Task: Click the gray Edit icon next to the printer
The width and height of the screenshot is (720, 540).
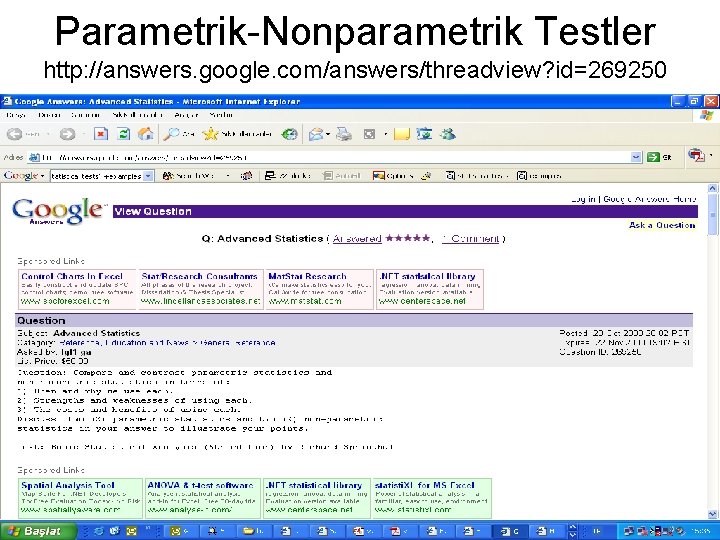Action: tap(369, 134)
